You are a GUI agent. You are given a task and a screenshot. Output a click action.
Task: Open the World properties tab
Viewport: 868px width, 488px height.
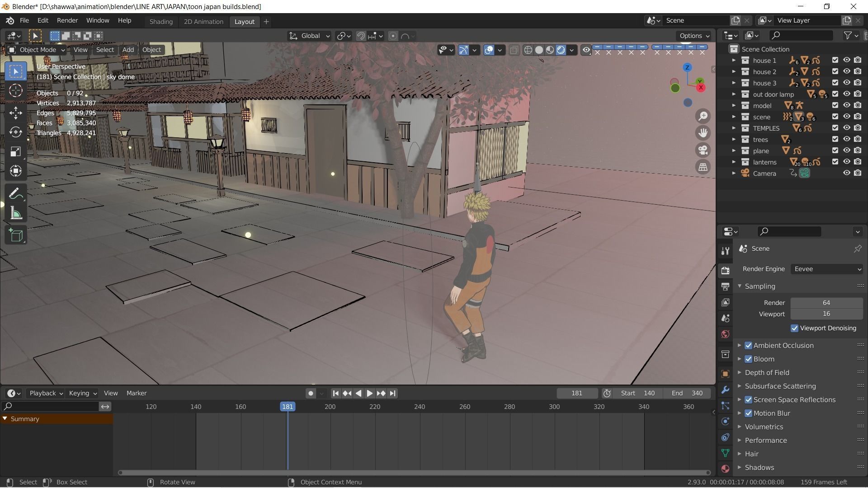pyautogui.click(x=725, y=334)
